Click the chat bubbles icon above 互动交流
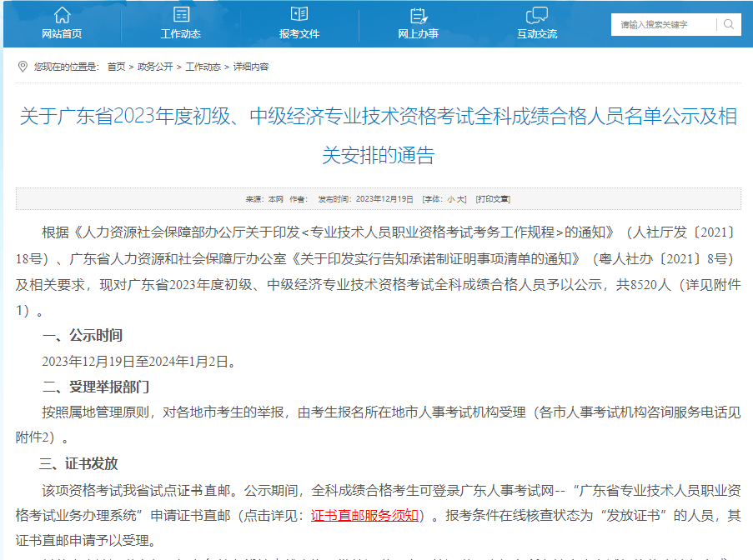753x560 pixels. (537, 14)
